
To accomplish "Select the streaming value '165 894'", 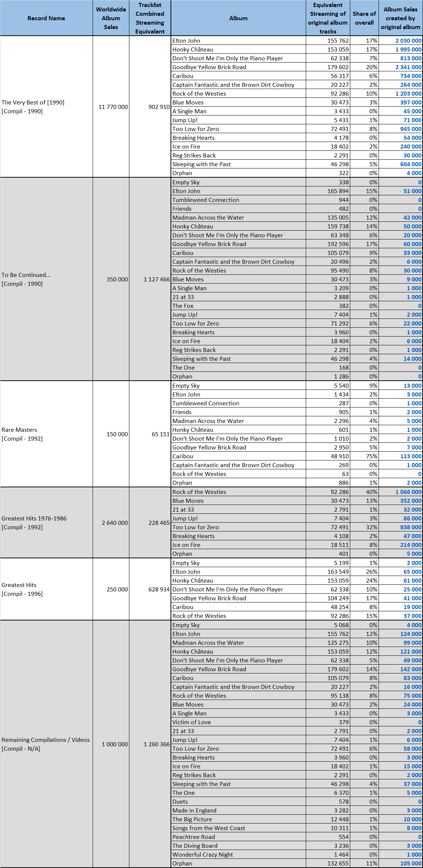I will pyautogui.click(x=338, y=191).
